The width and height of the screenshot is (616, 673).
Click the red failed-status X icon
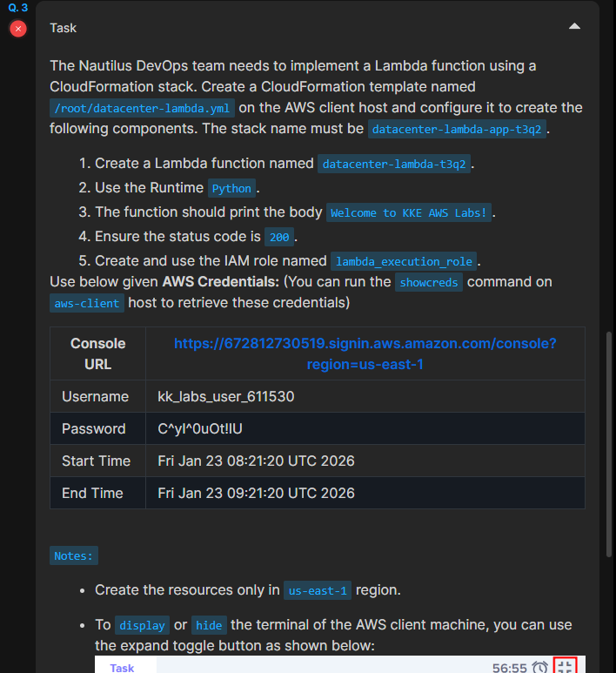point(18,29)
